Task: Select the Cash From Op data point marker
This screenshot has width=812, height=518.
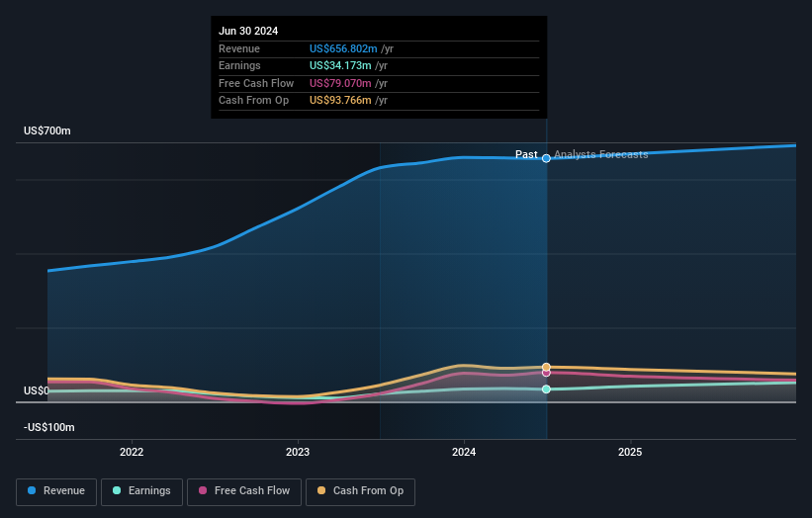Action: click(x=546, y=367)
